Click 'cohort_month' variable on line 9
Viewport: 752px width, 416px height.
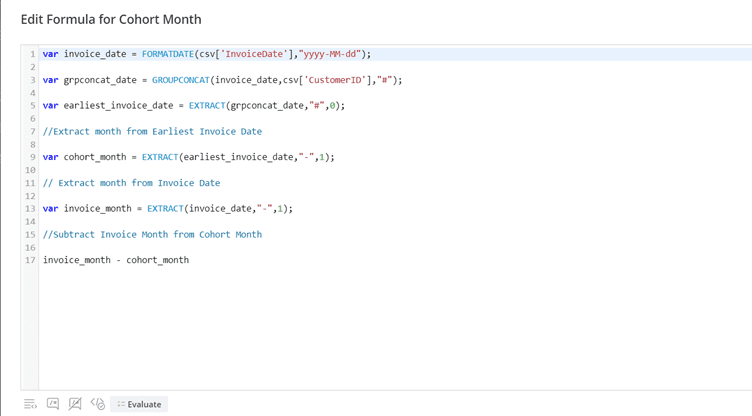[95, 157]
